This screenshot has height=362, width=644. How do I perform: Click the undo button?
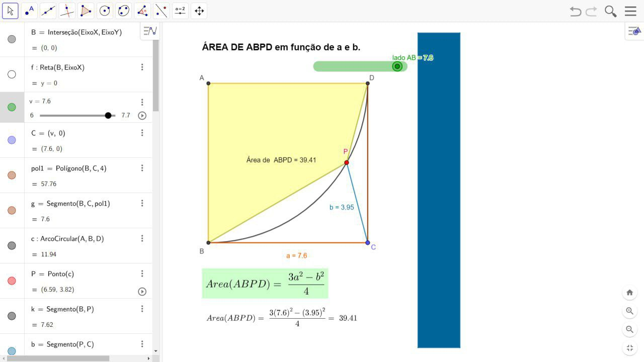click(575, 11)
